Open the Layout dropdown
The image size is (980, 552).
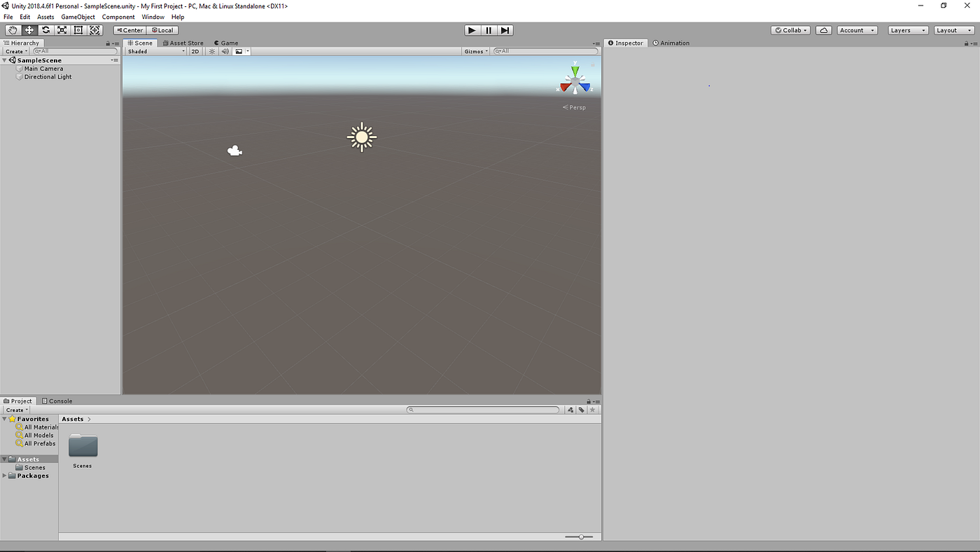click(953, 30)
